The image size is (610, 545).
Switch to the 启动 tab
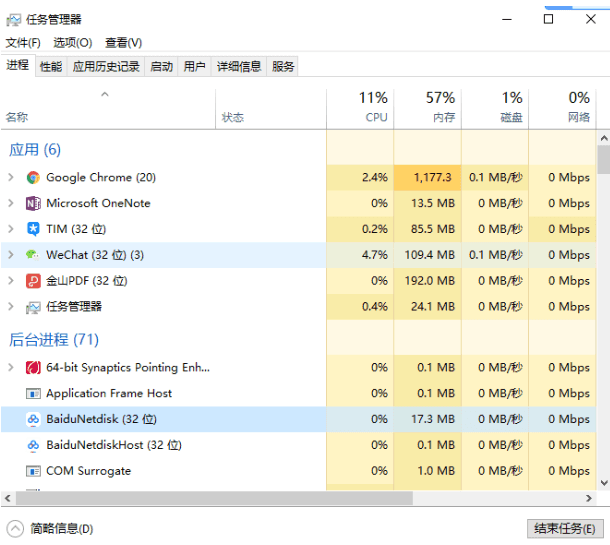pos(161,67)
